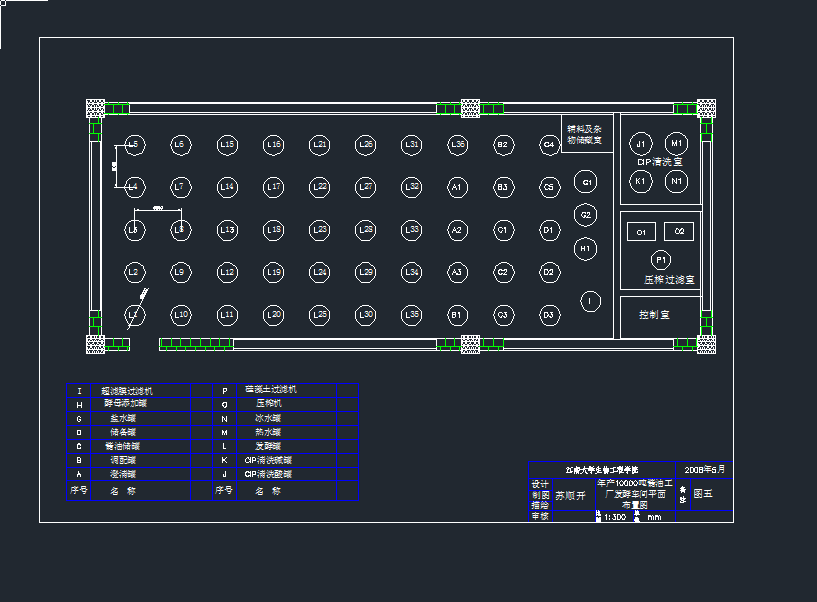
Task: Select the O1 press machine rectangle
Action: click(x=642, y=232)
